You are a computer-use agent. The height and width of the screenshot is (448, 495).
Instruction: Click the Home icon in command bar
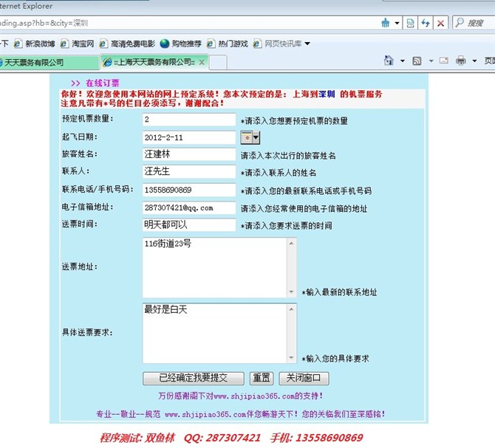click(x=389, y=61)
